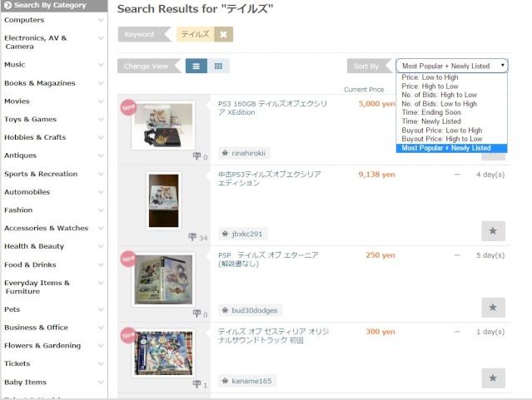Click home icon beside rinahirokii seller
532x400 pixels.
pos(225,153)
